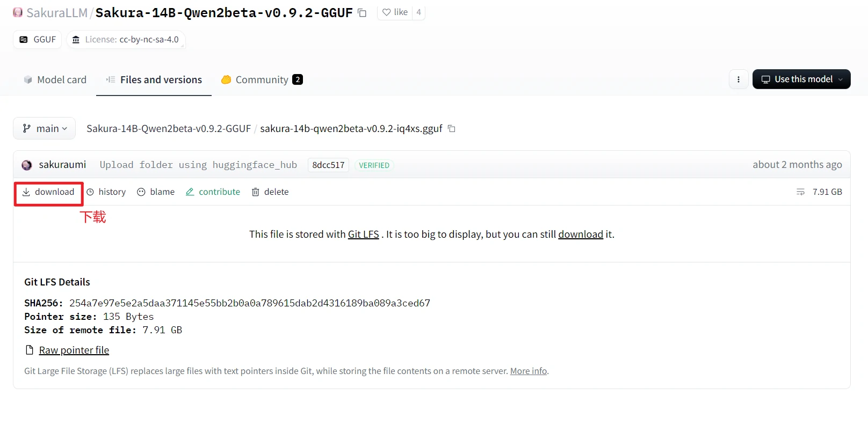Viewport: 868px width, 425px height.
Task: Open the main branch selector
Action: [x=45, y=129]
